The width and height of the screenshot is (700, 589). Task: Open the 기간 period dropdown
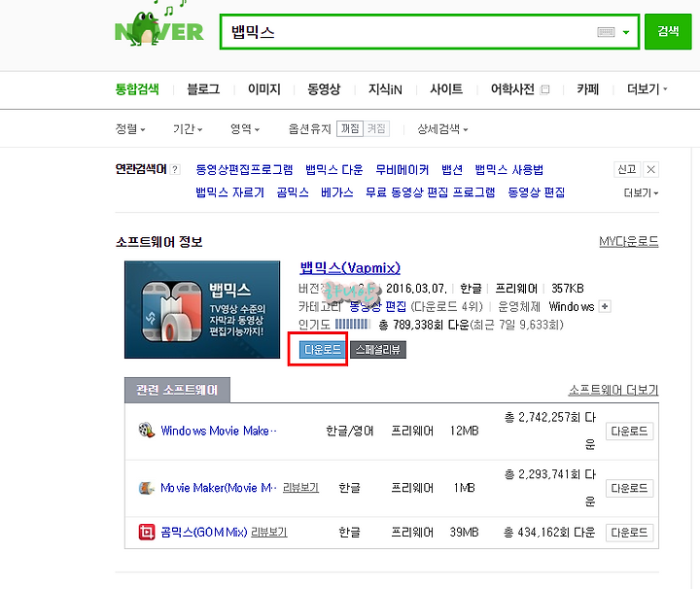[188, 129]
